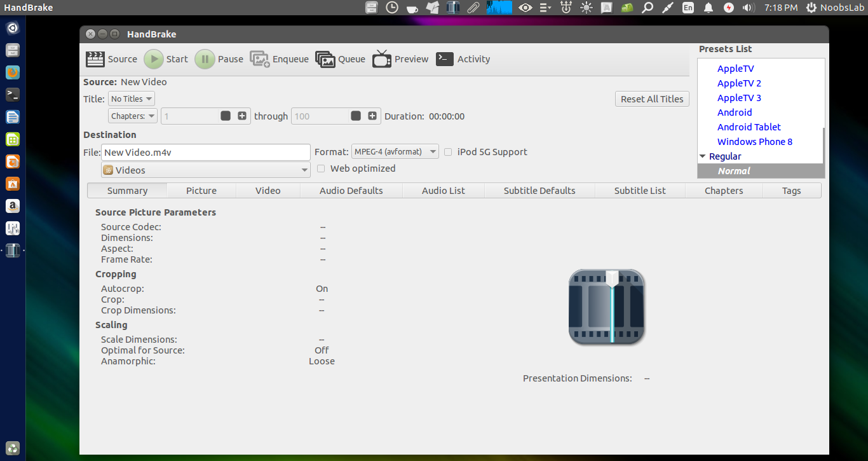Viewport: 868px width, 461px height.
Task: Open the Format MPEG-4 (avformat) dropdown
Action: [x=395, y=151]
